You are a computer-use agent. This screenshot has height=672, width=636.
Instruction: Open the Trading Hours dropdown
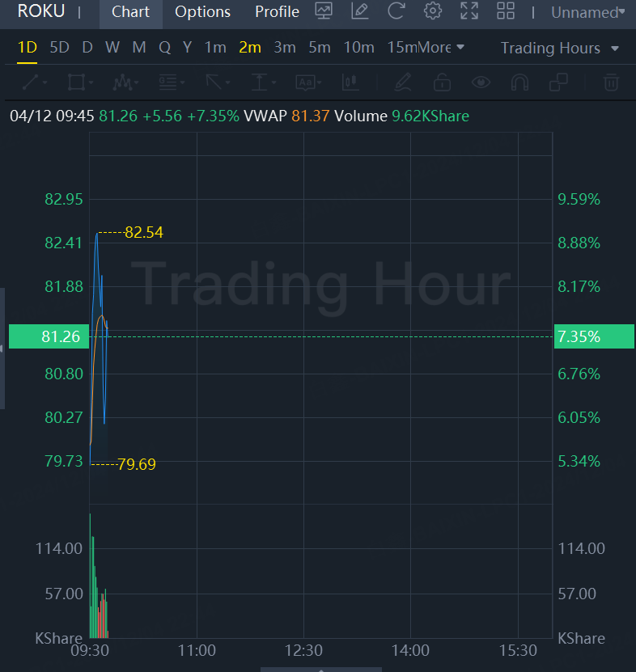tap(560, 48)
